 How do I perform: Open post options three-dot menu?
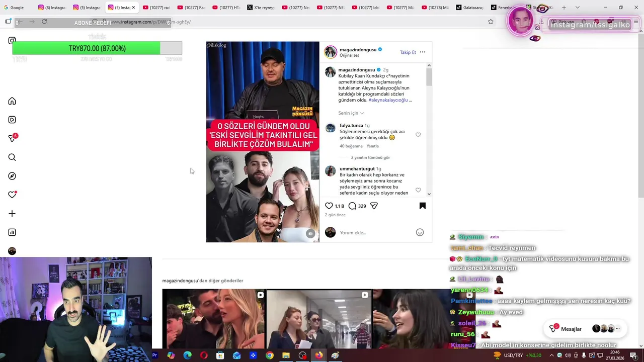(423, 52)
